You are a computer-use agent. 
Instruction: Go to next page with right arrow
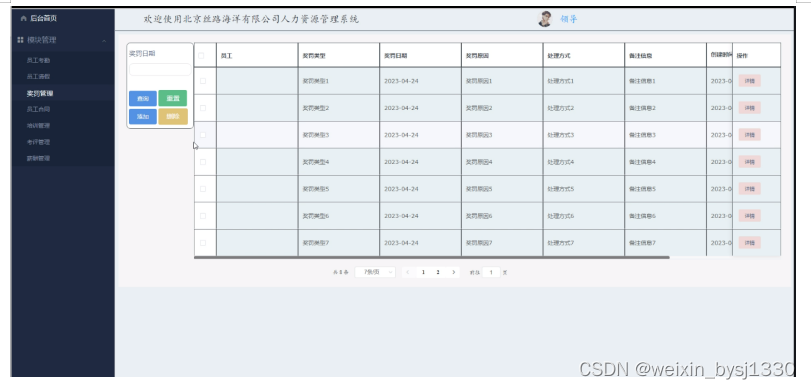tap(454, 272)
